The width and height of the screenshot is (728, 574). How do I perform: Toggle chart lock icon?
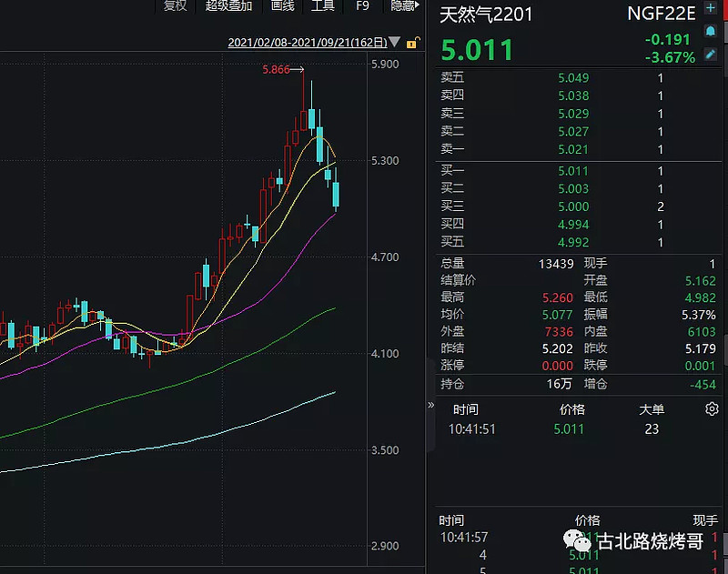[413, 43]
